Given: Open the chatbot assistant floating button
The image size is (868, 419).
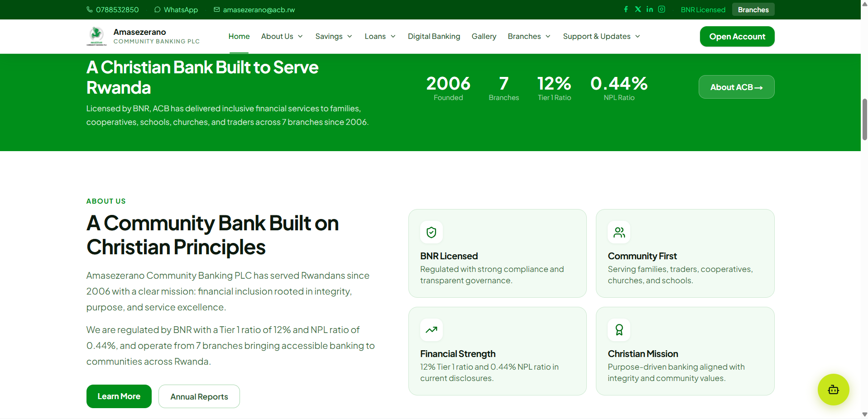Looking at the screenshot, I should [x=833, y=390].
